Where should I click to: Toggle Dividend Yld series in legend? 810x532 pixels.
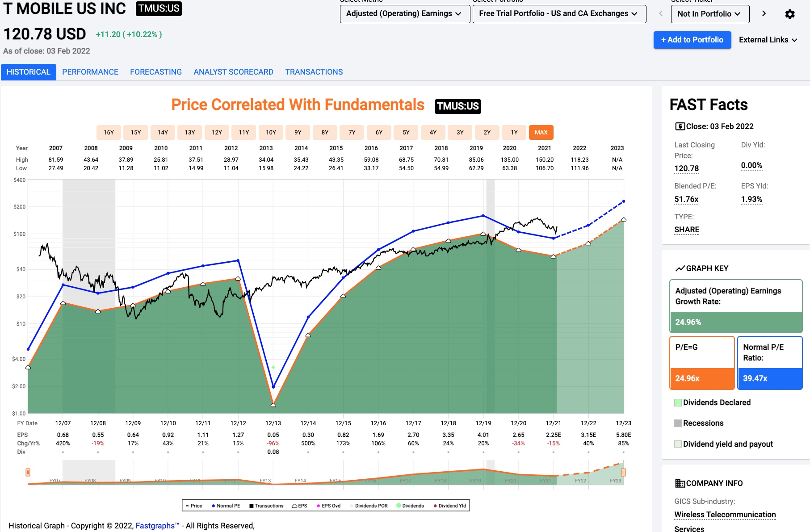[x=450, y=506]
